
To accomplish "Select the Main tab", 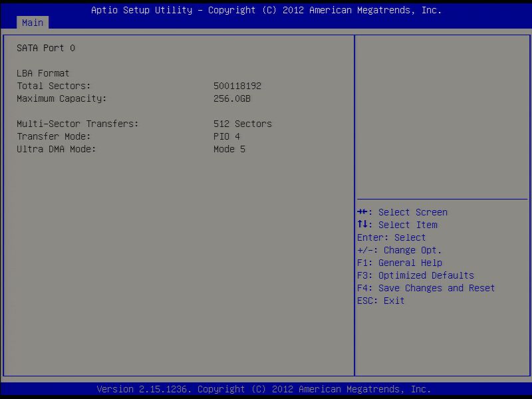I will pos(33,23).
